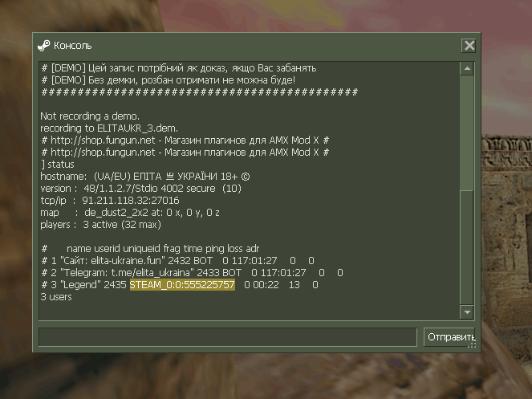
Task: Click the "Telegram: t.me/elita_ukraina" bot row
Action: tap(192, 273)
